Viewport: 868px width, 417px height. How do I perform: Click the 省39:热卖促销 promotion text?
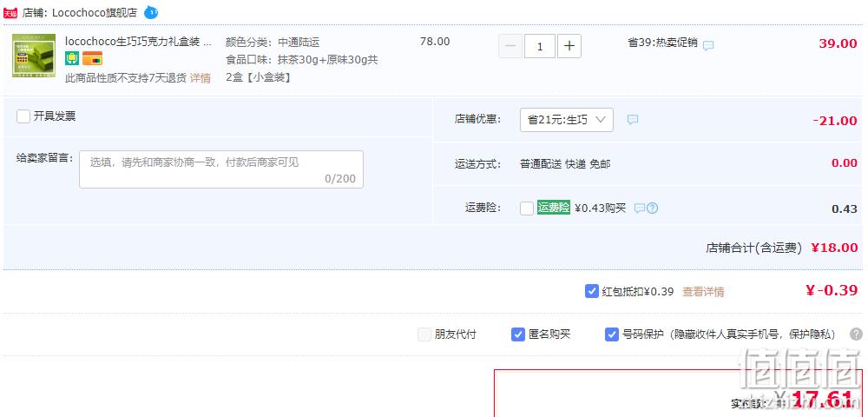662,43
